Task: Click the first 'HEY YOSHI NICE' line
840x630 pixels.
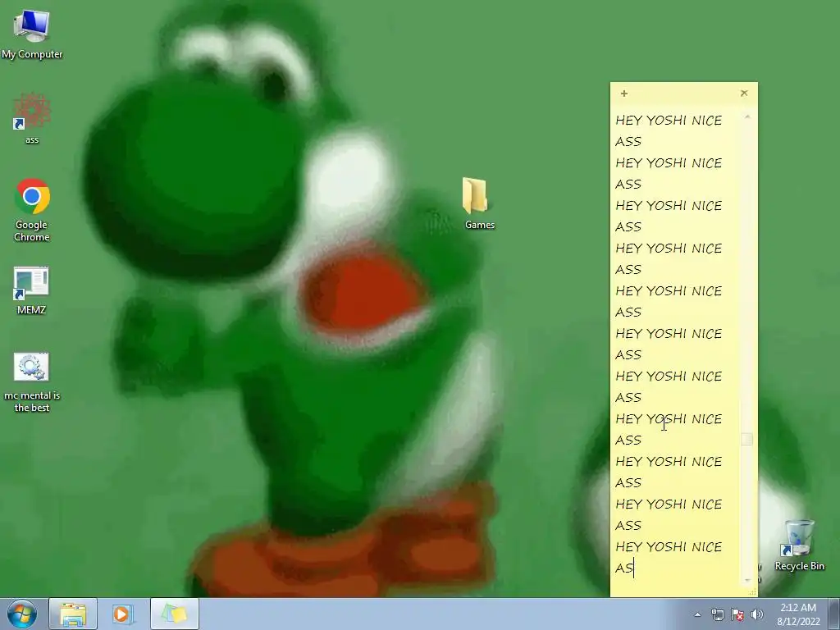Action: (669, 121)
